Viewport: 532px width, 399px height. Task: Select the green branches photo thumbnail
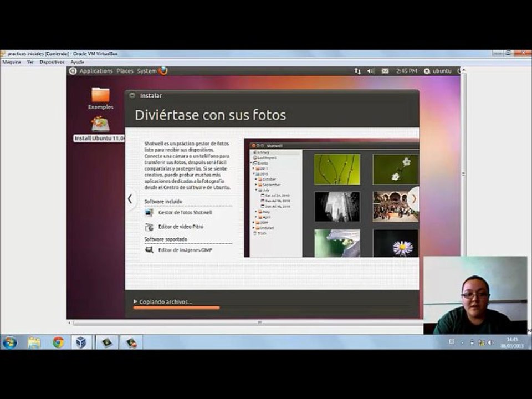[x=337, y=170]
